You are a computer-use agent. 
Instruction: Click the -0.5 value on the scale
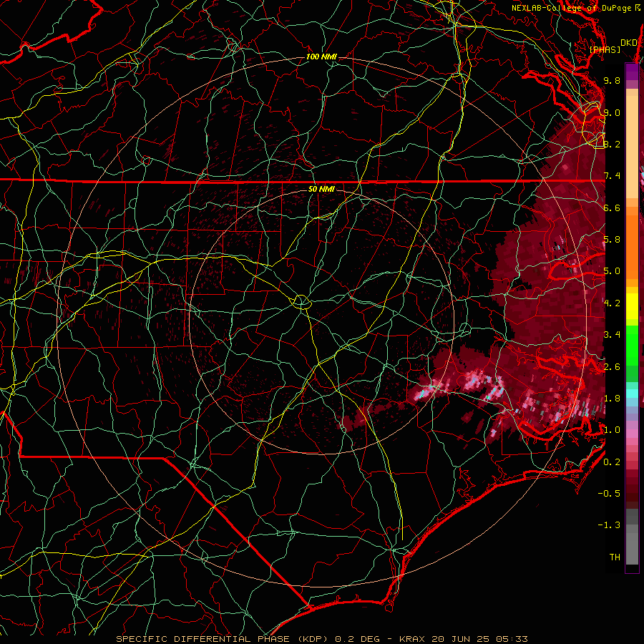click(609, 494)
